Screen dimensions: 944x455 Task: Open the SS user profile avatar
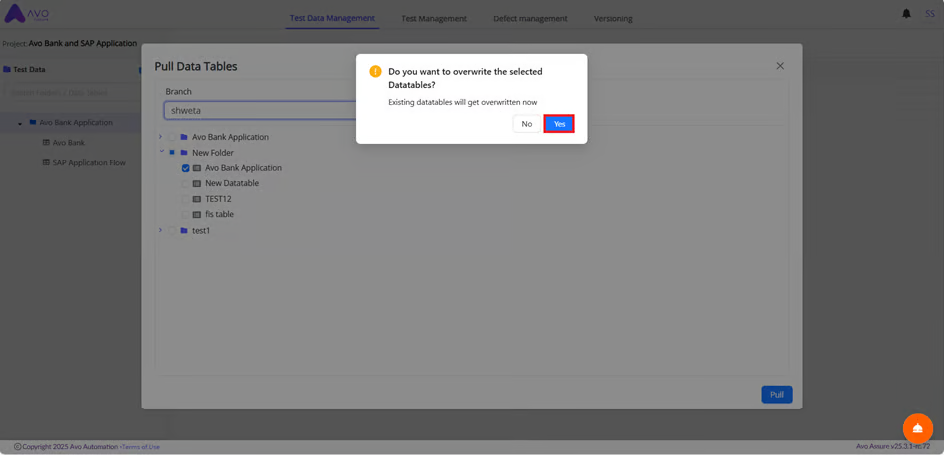tap(929, 14)
